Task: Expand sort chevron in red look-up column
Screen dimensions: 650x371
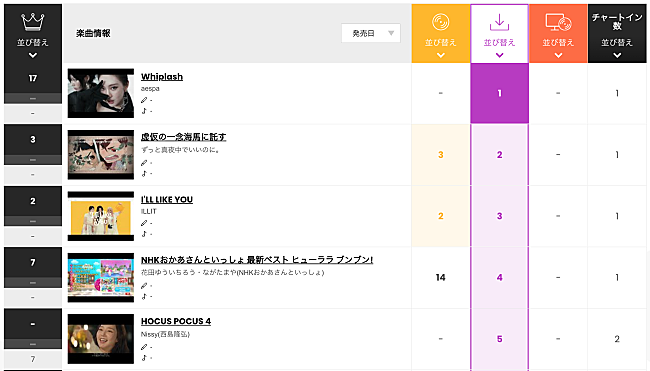Action: click(558, 55)
